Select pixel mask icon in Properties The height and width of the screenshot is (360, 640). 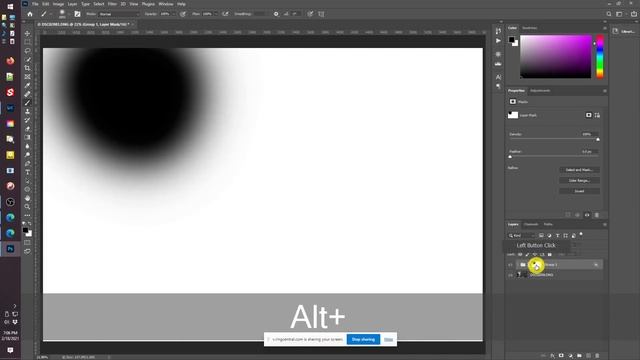coord(589,115)
